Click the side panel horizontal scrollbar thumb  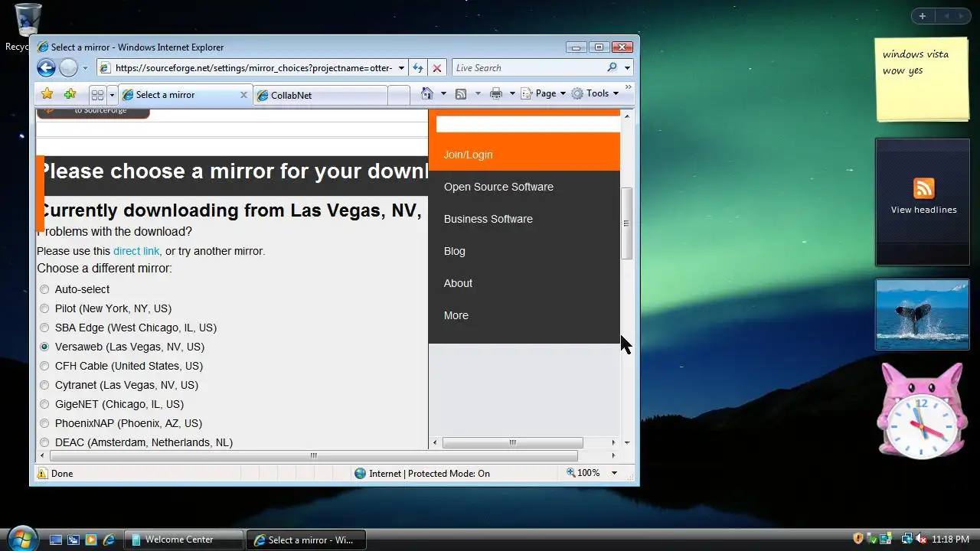click(x=513, y=442)
